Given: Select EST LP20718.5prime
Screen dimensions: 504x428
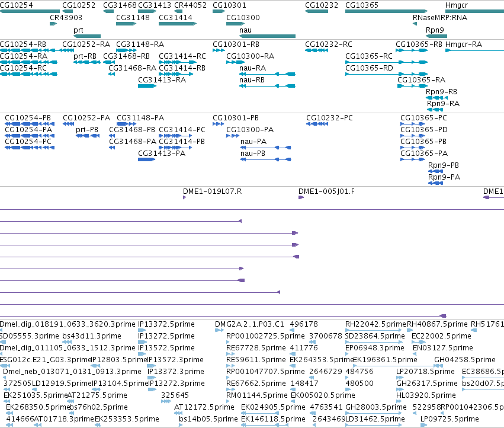Looking at the screenshot, I should click(x=425, y=372).
